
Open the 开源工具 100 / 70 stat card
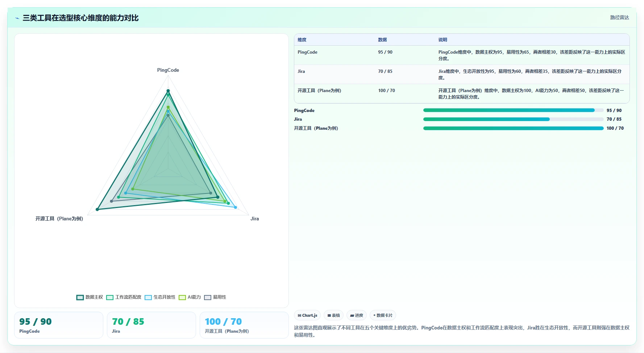click(x=244, y=325)
